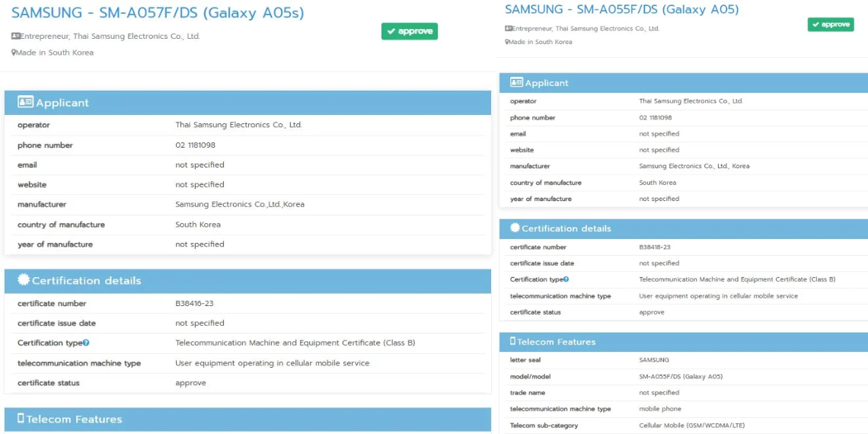Image resolution: width=868 pixels, height=434 pixels.
Task: Click the entrepreneur card icon under Galaxy A05 title
Action: tap(508, 29)
